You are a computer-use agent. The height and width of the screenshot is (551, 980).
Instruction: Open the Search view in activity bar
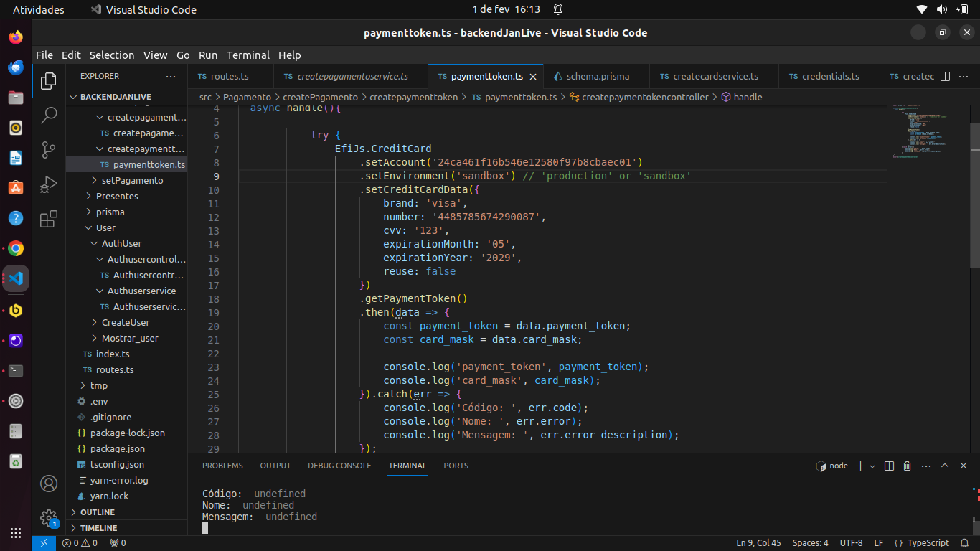(x=49, y=115)
